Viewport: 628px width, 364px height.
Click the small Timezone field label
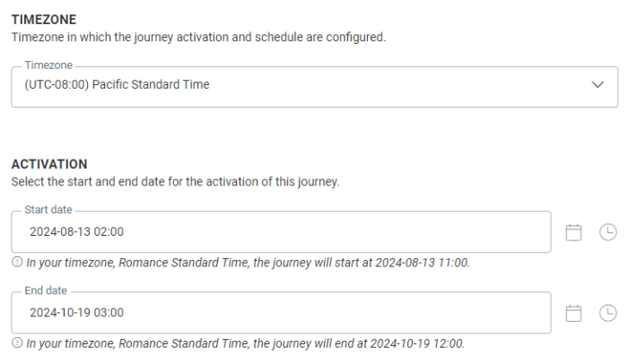48,66
